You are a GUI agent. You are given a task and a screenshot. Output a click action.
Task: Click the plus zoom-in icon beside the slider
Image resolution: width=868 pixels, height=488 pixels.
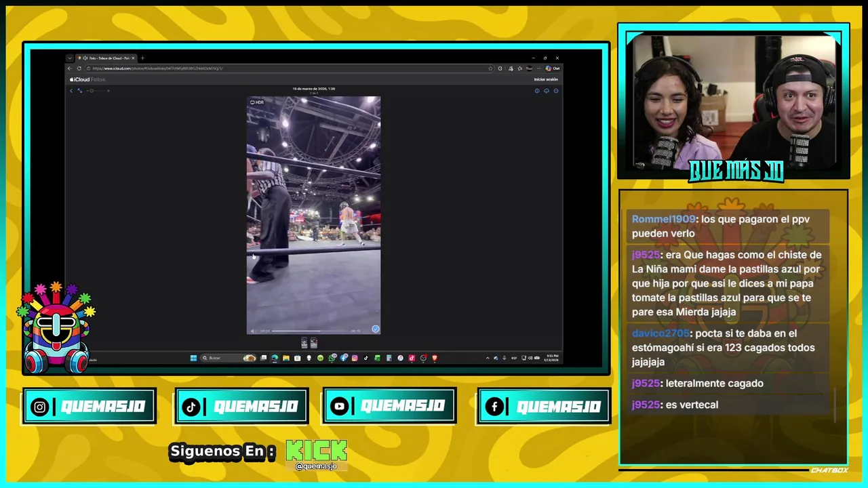point(108,91)
